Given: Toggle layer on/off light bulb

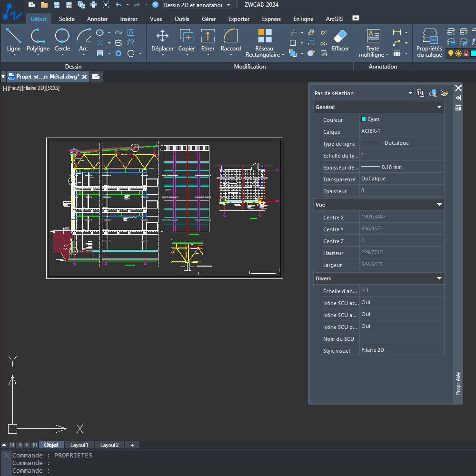Looking at the screenshot, I should click(451, 53).
